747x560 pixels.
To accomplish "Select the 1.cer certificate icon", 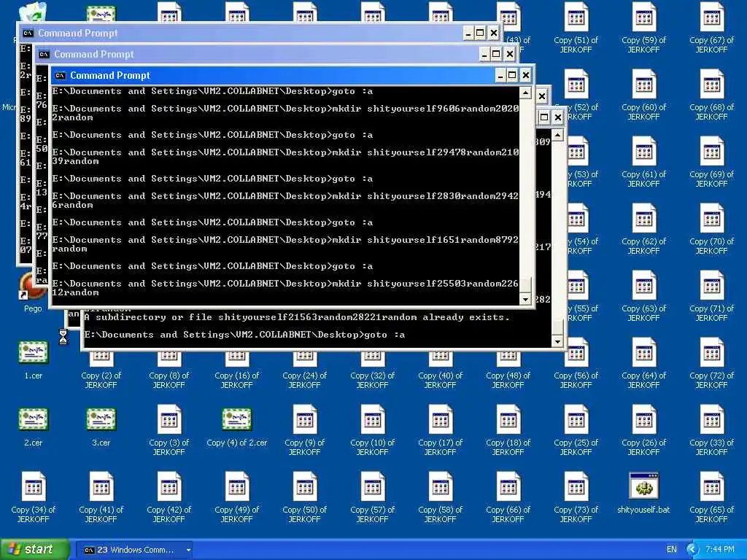I will point(34,352).
